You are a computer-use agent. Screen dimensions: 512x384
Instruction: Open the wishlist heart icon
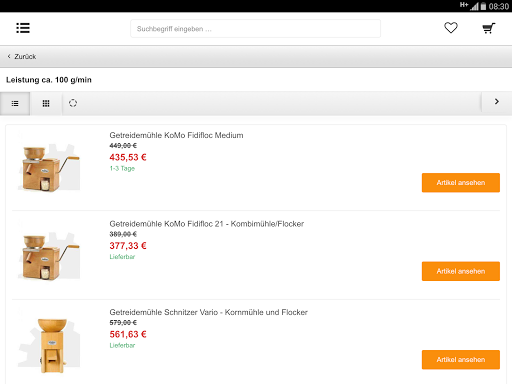[451, 28]
